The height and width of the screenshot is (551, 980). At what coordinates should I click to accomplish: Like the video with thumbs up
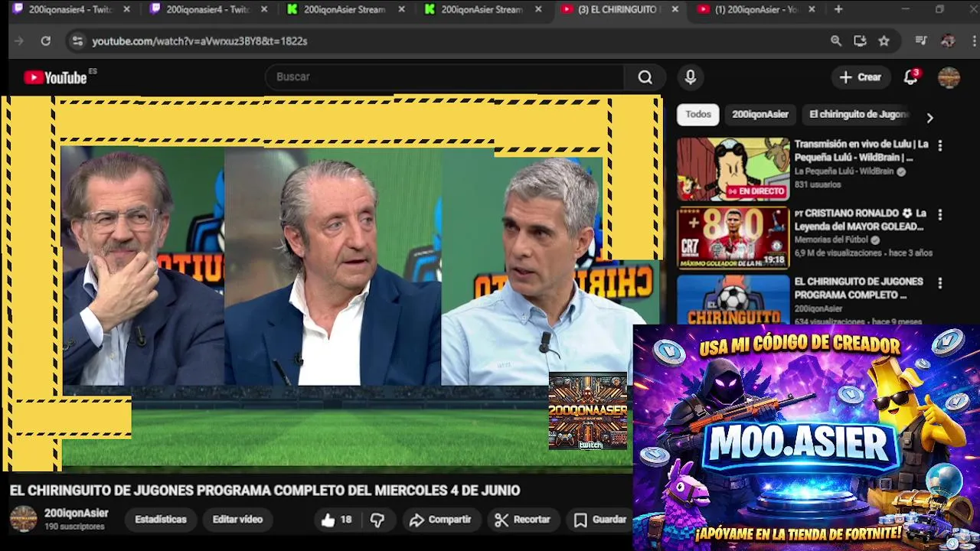point(336,520)
